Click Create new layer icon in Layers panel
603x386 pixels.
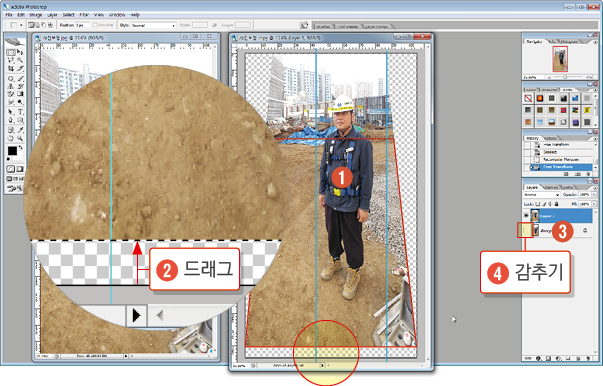click(x=578, y=358)
